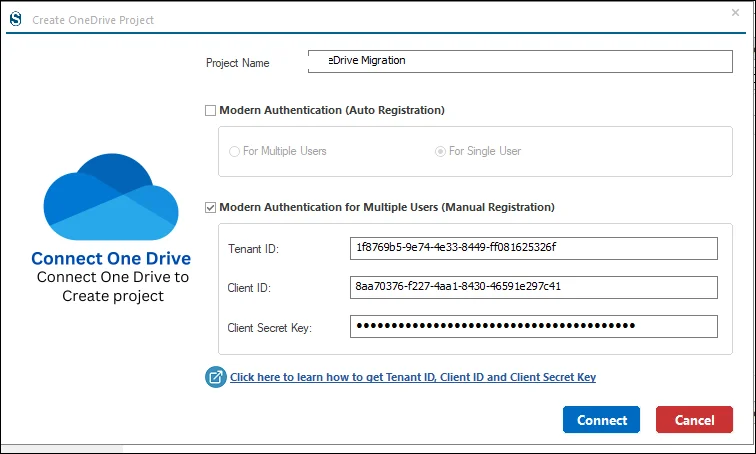Uncheck Modern Authentication for Multiple Users checkbox
This screenshot has height=454, width=756.
(210, 207)
